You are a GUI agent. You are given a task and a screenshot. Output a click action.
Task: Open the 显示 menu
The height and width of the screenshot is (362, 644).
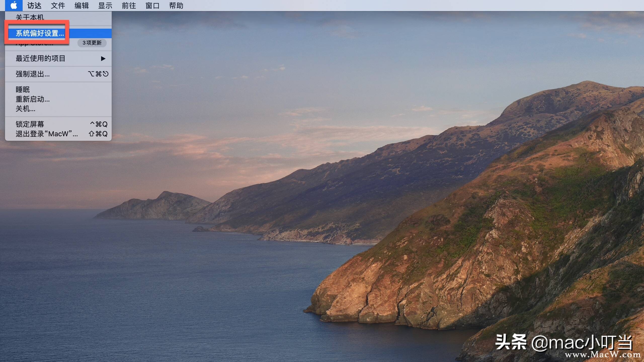click(x=105, y=5)
